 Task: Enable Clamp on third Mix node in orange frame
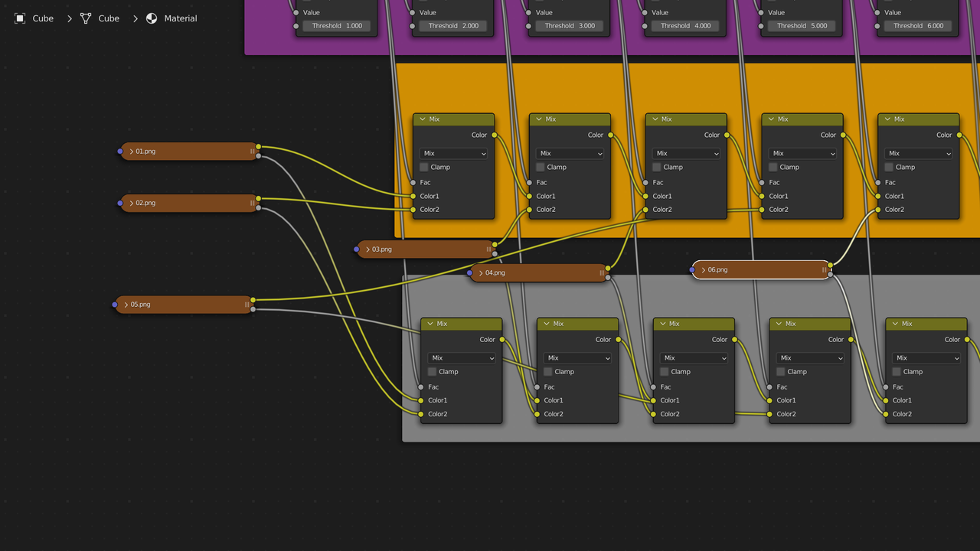657,167
